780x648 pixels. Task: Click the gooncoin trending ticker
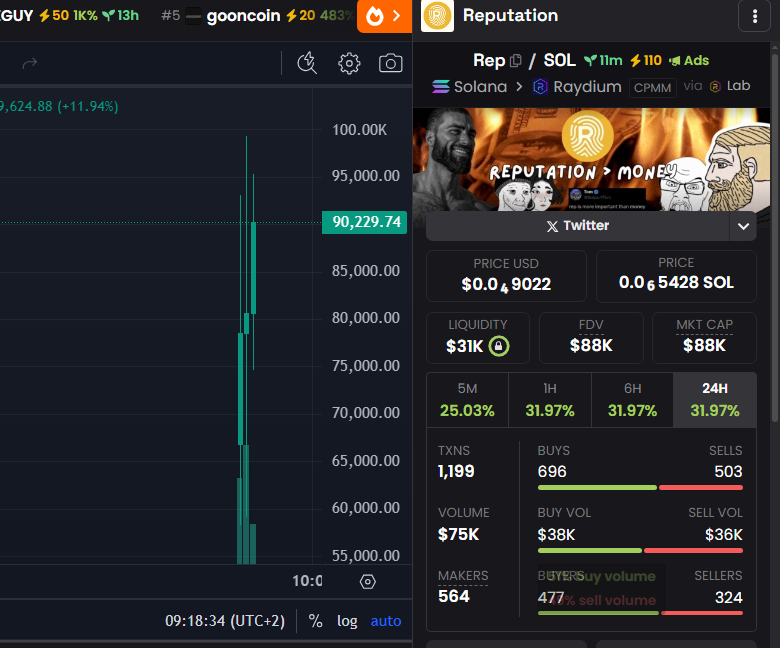[256, 16]
